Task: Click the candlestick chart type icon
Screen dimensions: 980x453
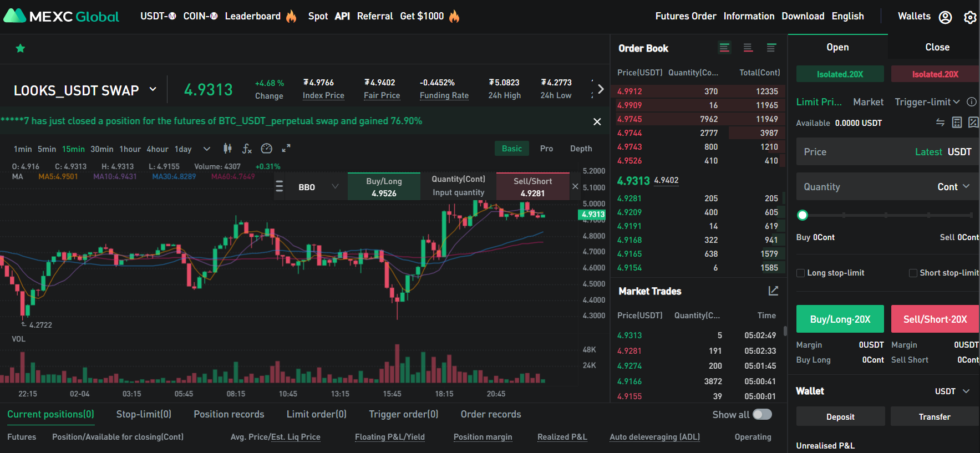Action: [227, 148]
